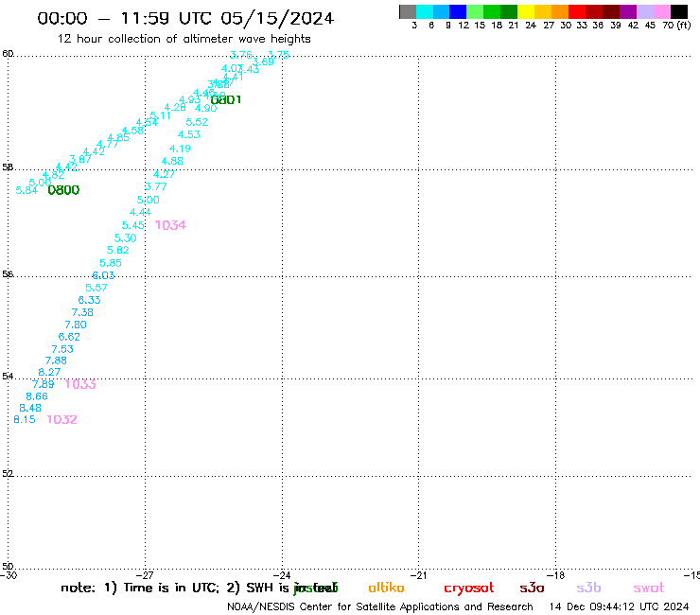Click the '-21' longitude axis label

(418, 575)
